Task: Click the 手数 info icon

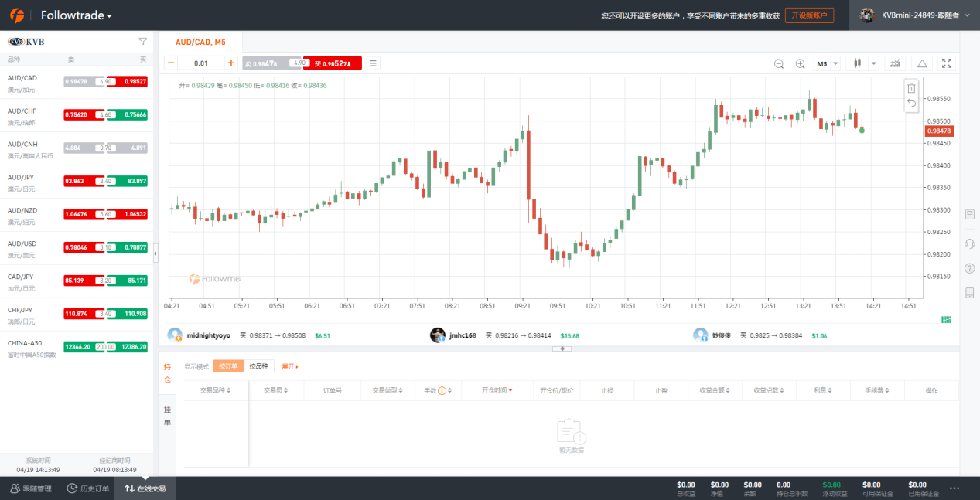Action: click(x=442, y=391)
